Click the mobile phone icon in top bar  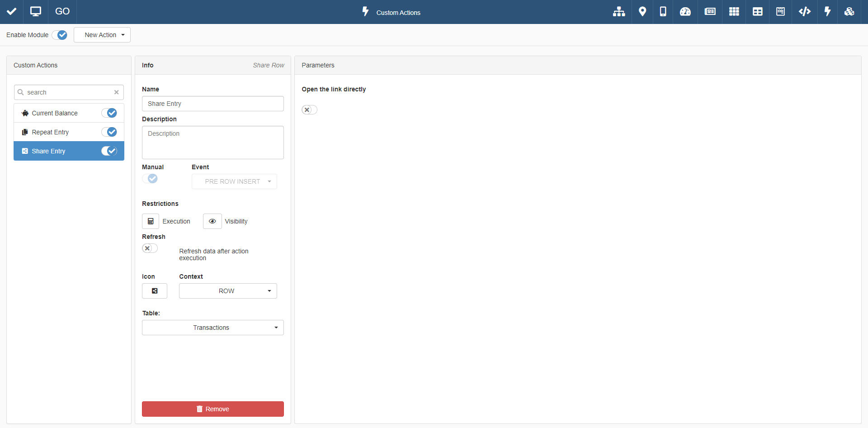pyautogui.click(x=663, y=12)
